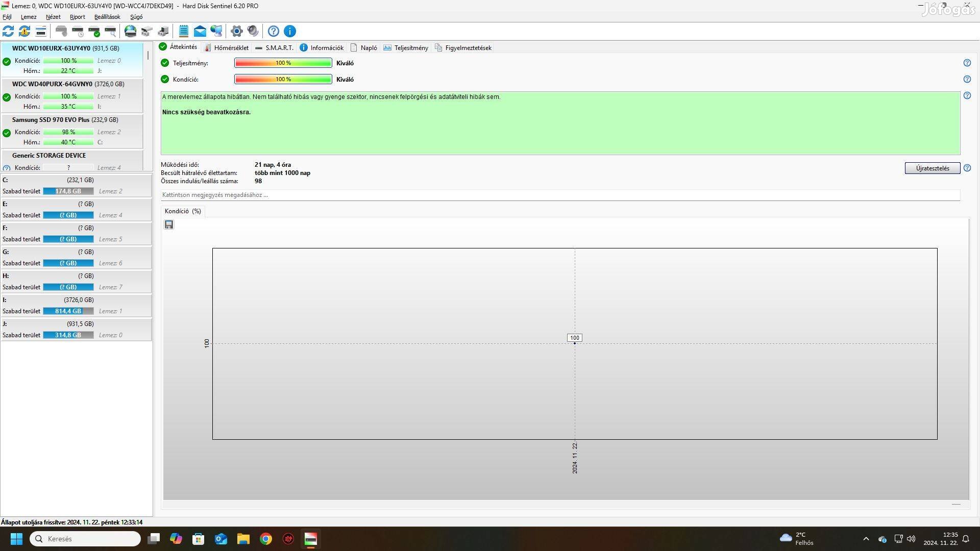Save the Kondíció chart via floppy icon
Screen dimensions: 980x551
(x=169, y=224)
